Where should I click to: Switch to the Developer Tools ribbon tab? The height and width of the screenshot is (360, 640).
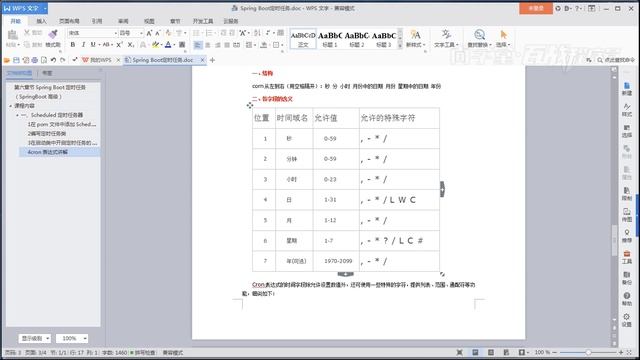pyautogui.click(x=203, y=21)
